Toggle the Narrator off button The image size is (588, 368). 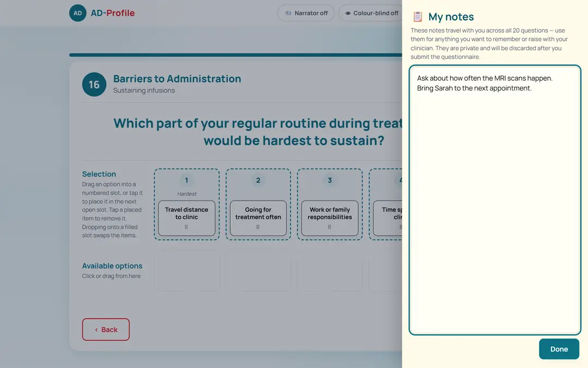click(305, 13)
